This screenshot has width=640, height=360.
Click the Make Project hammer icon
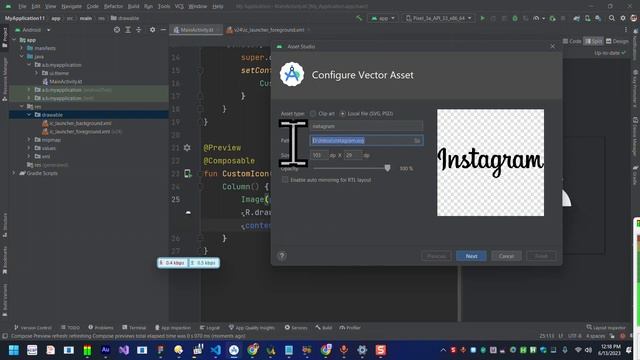pyautogui.click(x=359, y=18)
